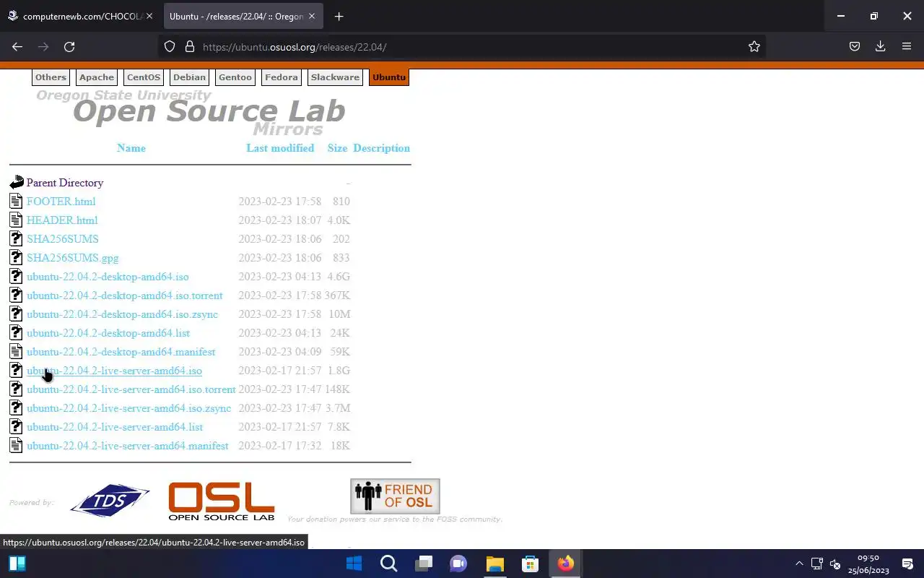Image resolution: width=924 pixels, height=578 pixels.
Task: Click the file icon beside FOOTER.html
Action: [x=16, y=201]
